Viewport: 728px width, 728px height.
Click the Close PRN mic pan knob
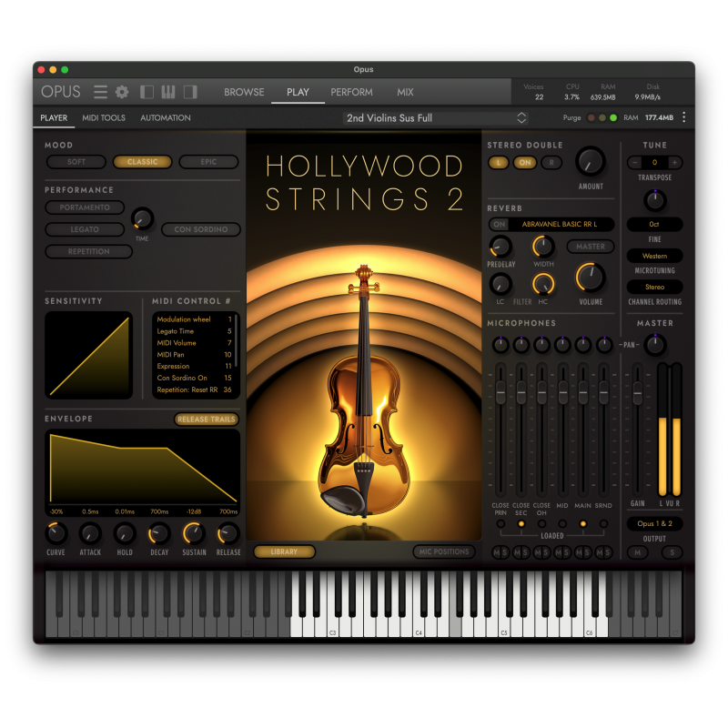point(500,345)
